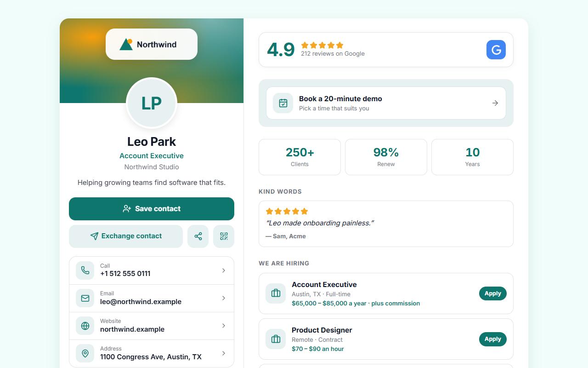The width and height of the screenshot is (588, 368).
Task: Click the briefcase icon for Account Executive job
Action: pyautogui.click(x=276, y=293)
